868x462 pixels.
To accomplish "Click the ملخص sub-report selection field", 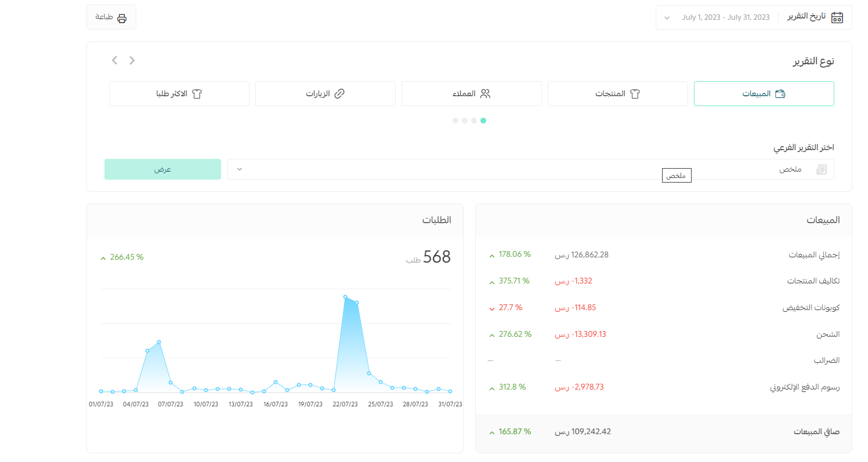I will [522, 169].
